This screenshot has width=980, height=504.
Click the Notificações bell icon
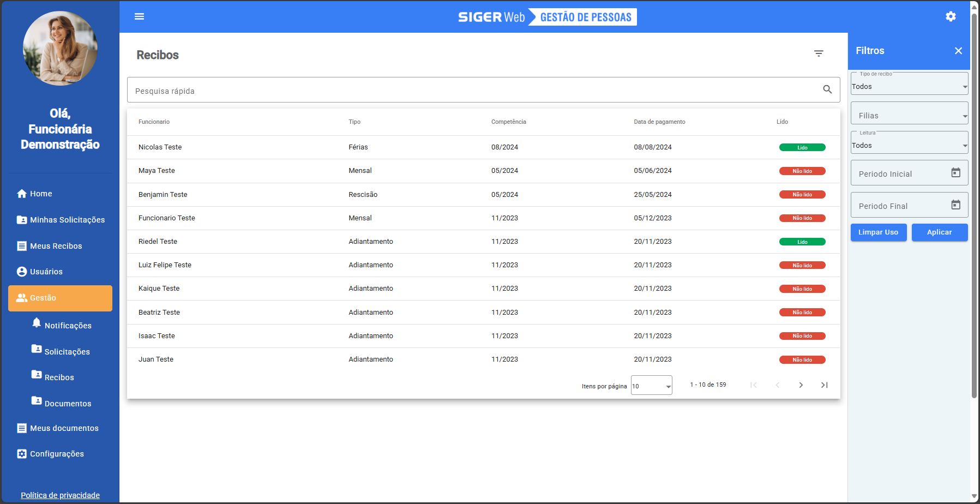[37, 323]
